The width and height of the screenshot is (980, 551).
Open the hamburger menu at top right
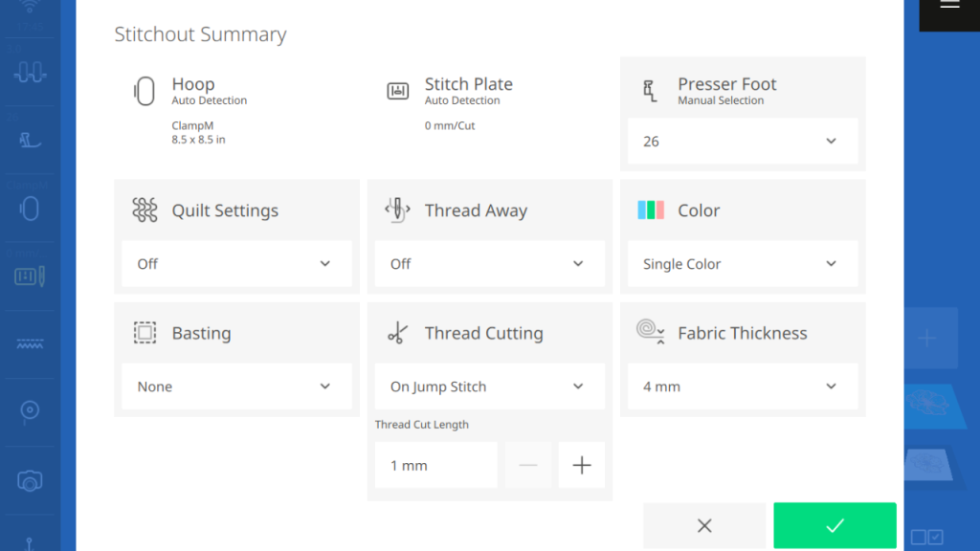click(948, 6)
